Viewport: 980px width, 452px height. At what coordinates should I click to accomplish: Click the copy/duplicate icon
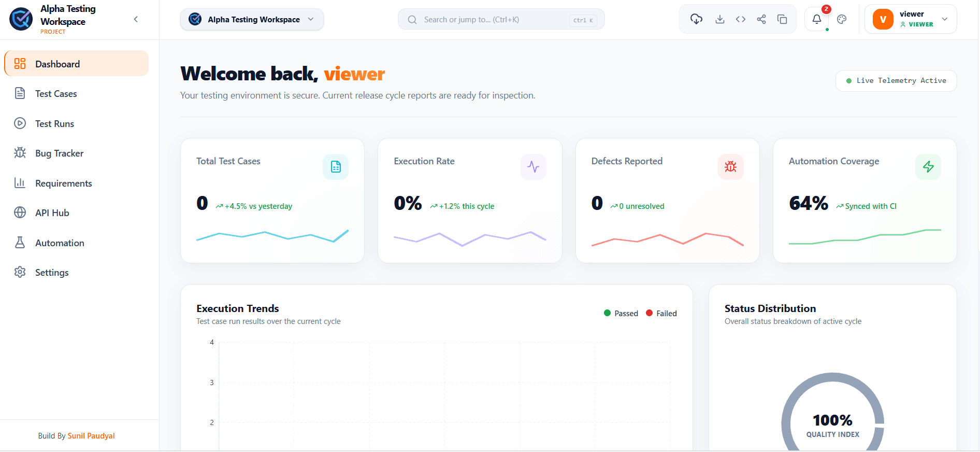[782, 19]
